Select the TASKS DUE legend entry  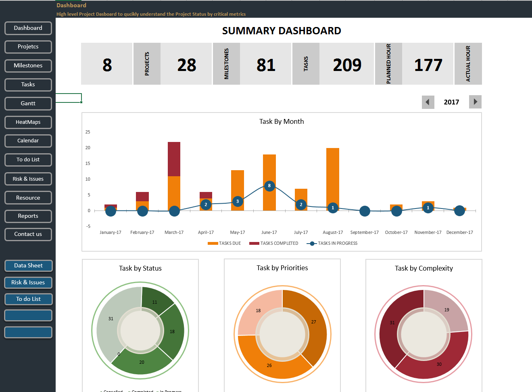224,243
